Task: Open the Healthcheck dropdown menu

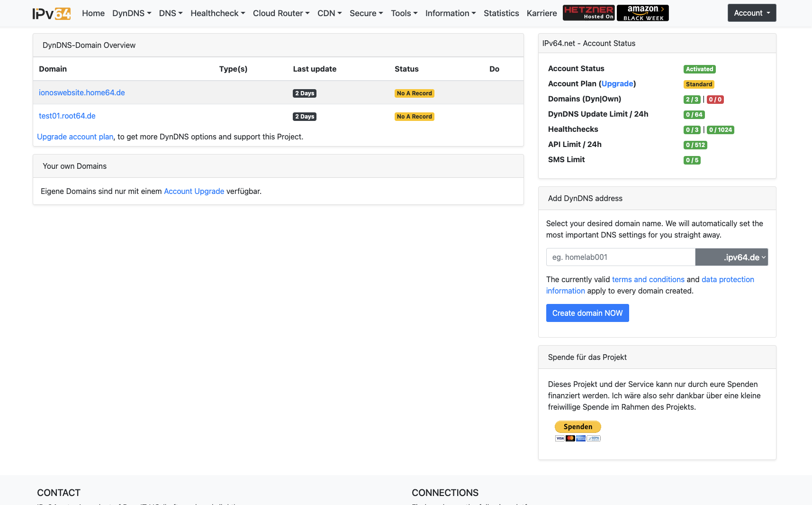Action: (217, 13)
